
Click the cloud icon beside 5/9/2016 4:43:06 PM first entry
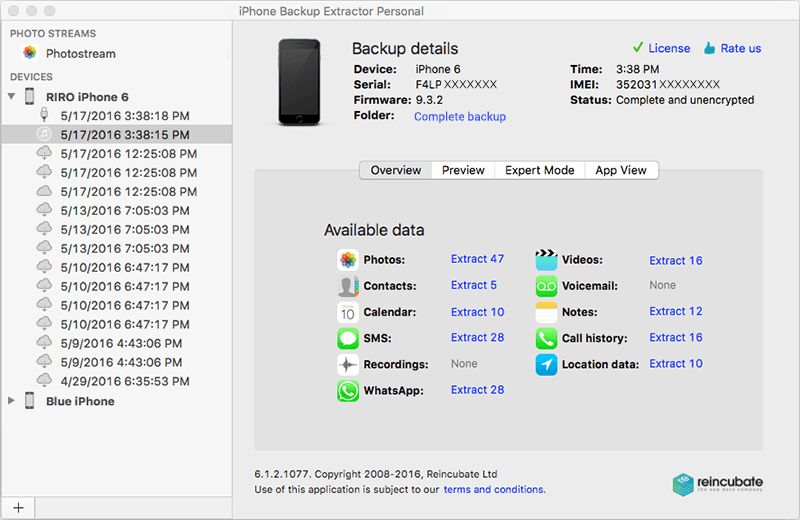click(x=44, y=342)
